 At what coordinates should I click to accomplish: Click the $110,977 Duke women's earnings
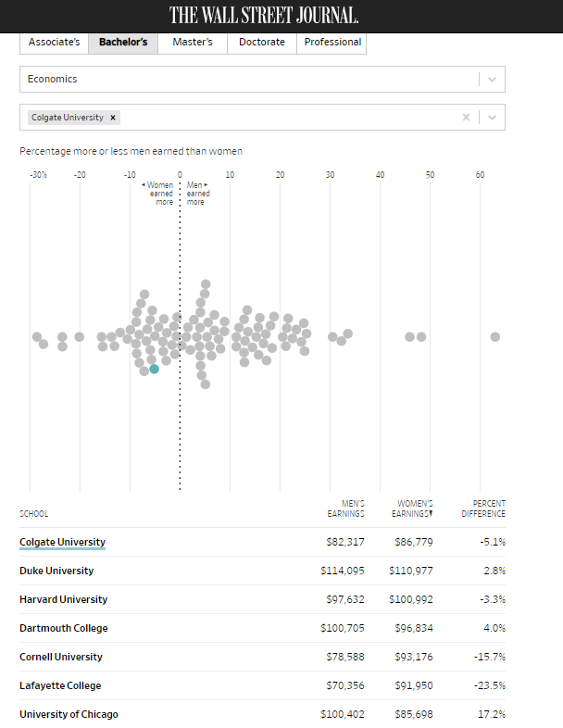click(411, 571)
